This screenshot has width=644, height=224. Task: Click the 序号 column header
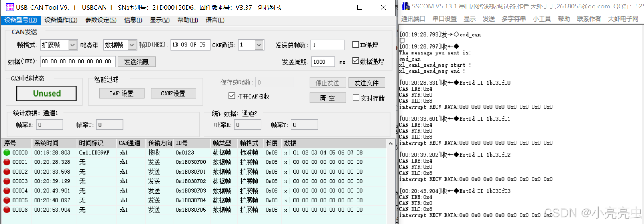click(x=16, y=143)
